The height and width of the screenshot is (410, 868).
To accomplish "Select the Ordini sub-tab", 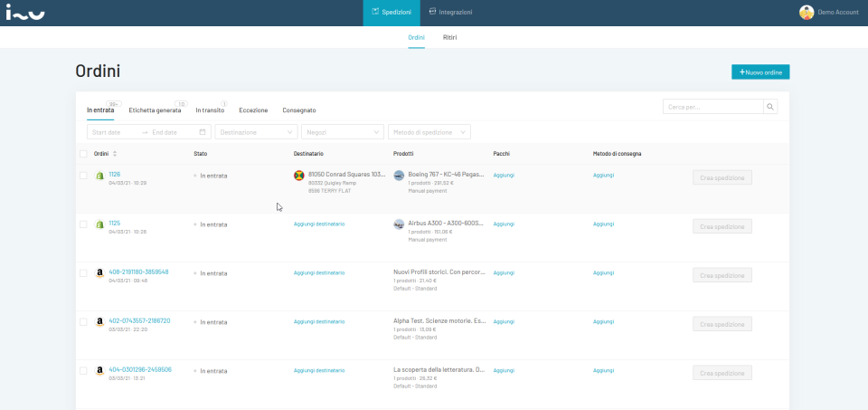I will tap(416, 38).
